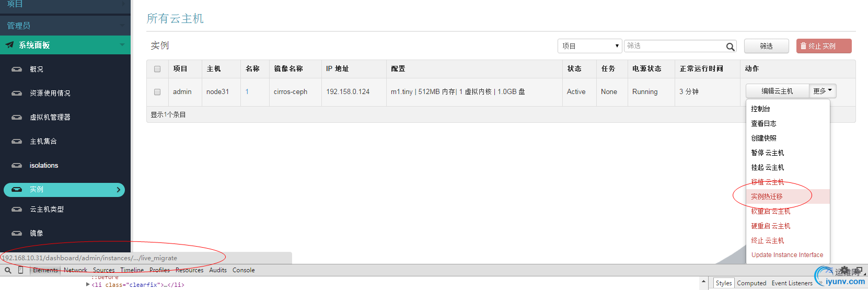Click the paper plane 系统面板 icon
The height and width of the screenshot is (290, 868).
pyautogui.click(x=9, y=45)
